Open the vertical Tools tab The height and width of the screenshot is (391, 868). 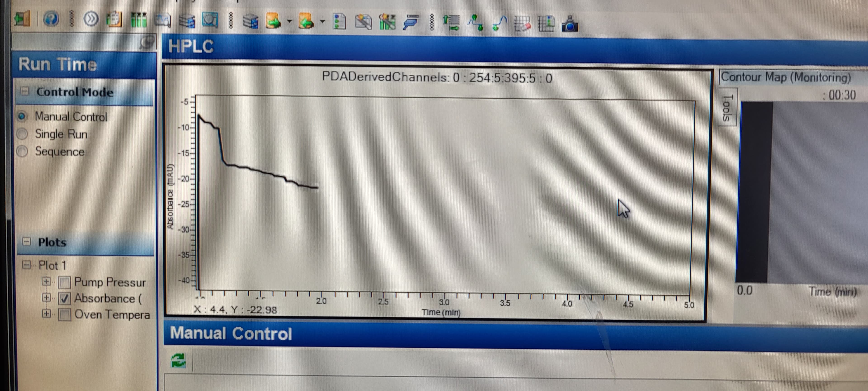[727, 107]
